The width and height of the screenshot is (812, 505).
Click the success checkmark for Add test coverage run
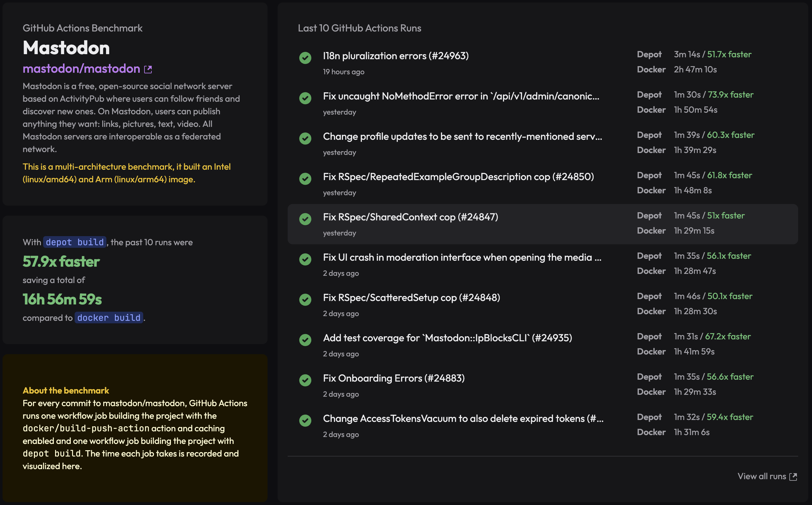[x=305, y=340]
